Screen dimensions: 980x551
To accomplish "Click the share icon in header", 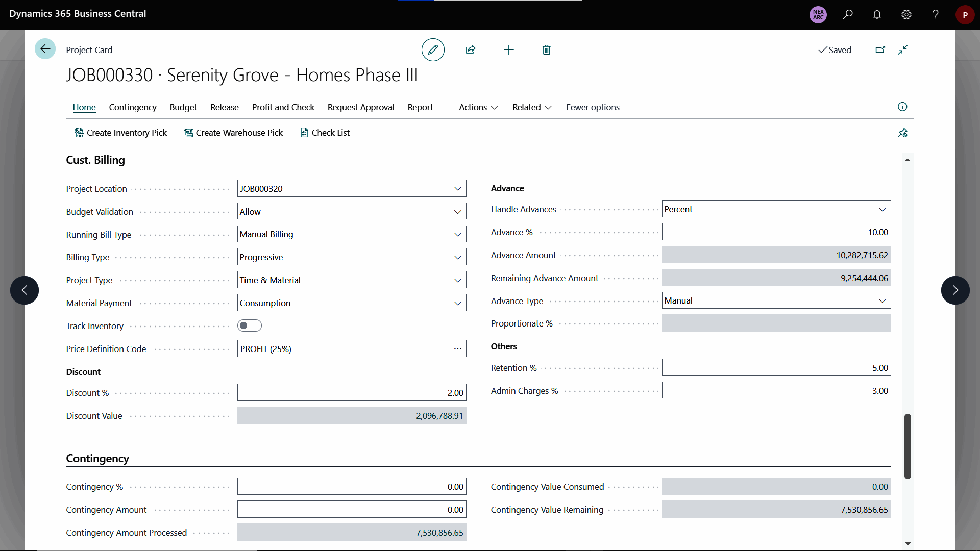I will point(471,50).
